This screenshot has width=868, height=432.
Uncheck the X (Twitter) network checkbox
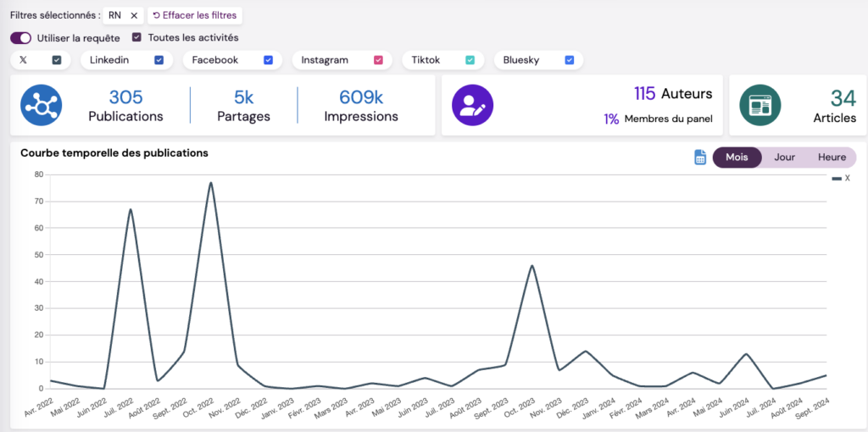click(x=57, y=60)
